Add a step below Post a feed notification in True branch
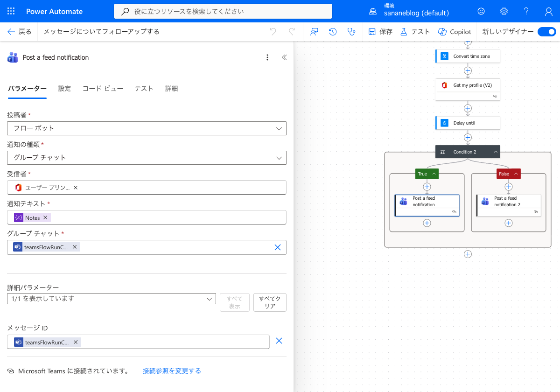This screenshot has height=392, width=560. [427, 223]
